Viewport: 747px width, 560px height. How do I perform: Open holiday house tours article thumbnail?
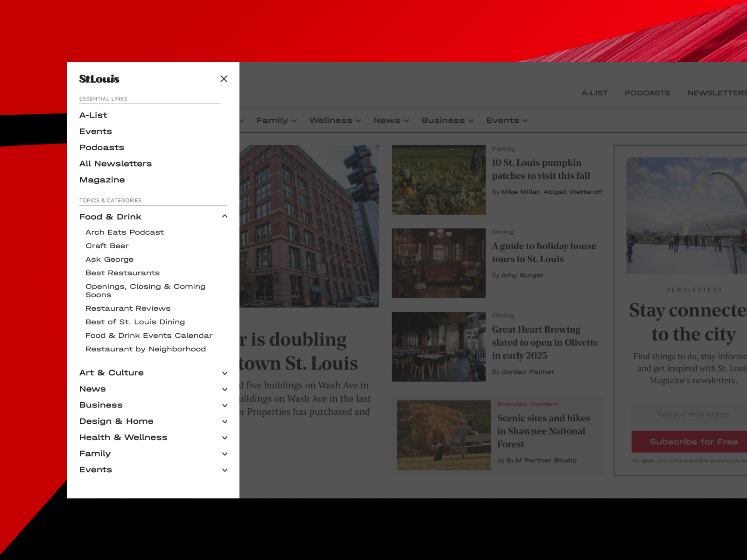point(438,263)
